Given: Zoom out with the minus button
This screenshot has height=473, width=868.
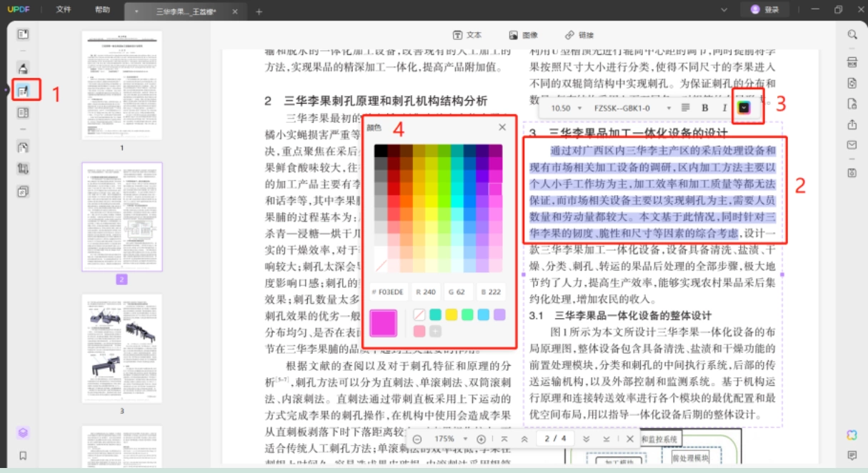Looking at the screenshot, I should (x=417, y=439).
